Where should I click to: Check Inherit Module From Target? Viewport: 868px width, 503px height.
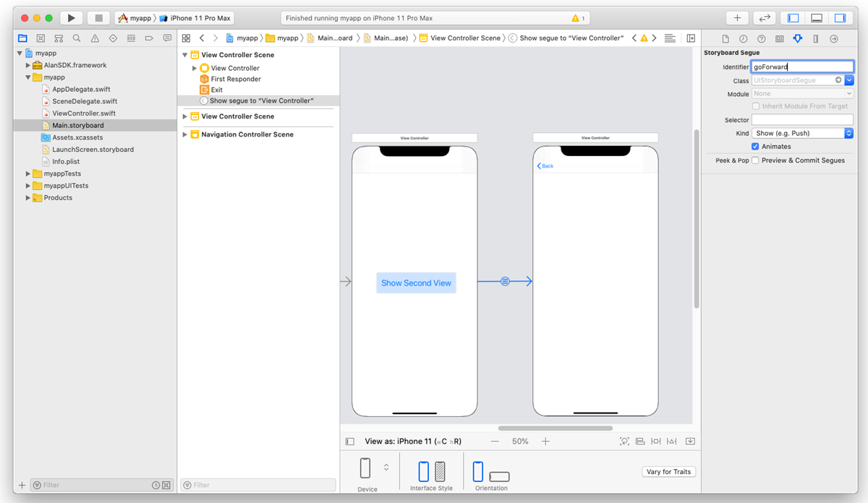coord(757,106)
